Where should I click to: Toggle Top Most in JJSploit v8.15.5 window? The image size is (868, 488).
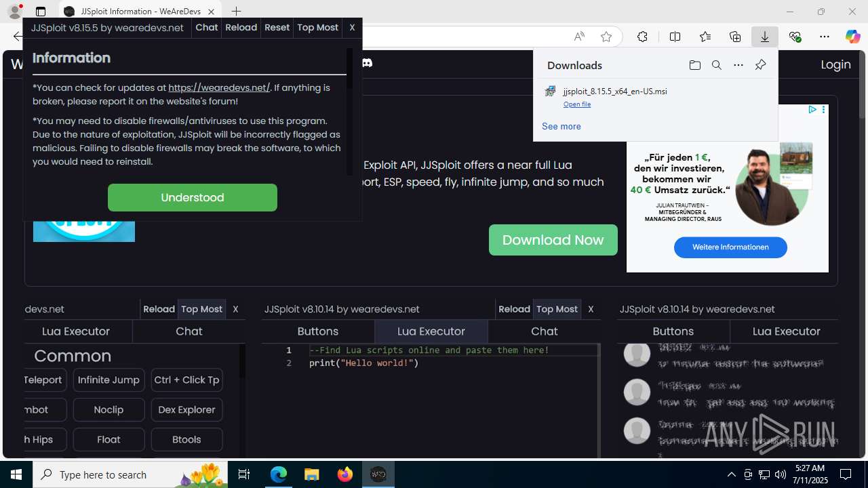click(317, 28)
